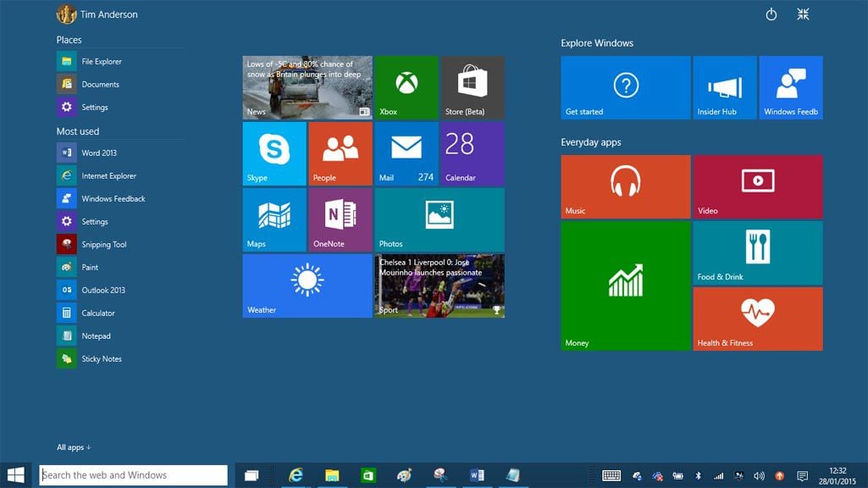Click the Bluetooth tray icon
The height and width of the screenshot is (488, 868).
[698, 476]
